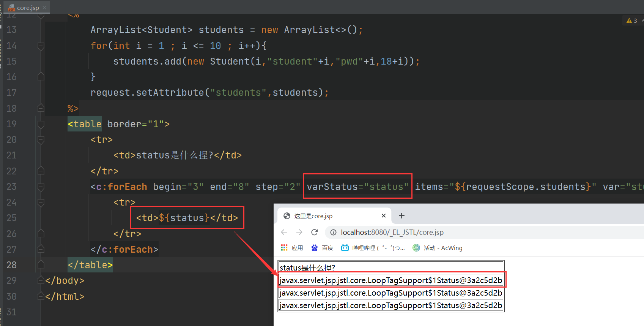Image resolution: width=644 pixels, height=326 pixels.
Task: Click the </body> closing tag
Action: (65, 280)
